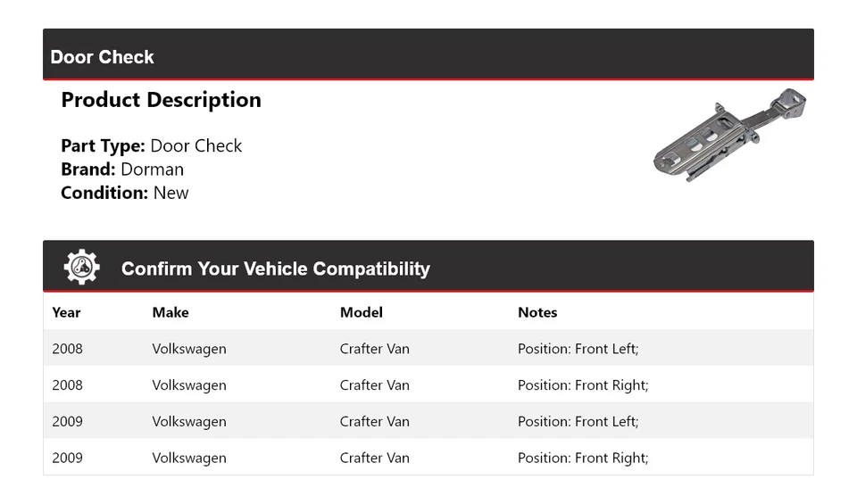Click the 2008 Position: Front Left note
This screenshot has height=504, width=857.
point(578,349)
